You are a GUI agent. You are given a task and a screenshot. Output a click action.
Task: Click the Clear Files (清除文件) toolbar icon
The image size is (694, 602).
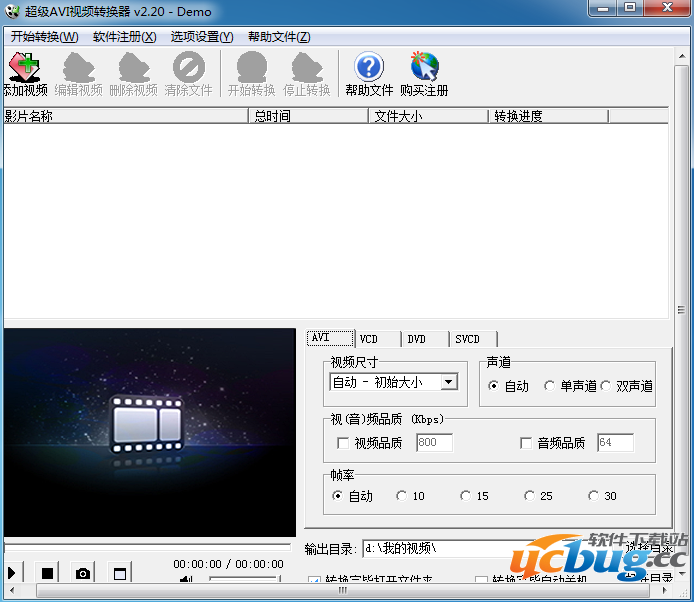click(188, 74)
